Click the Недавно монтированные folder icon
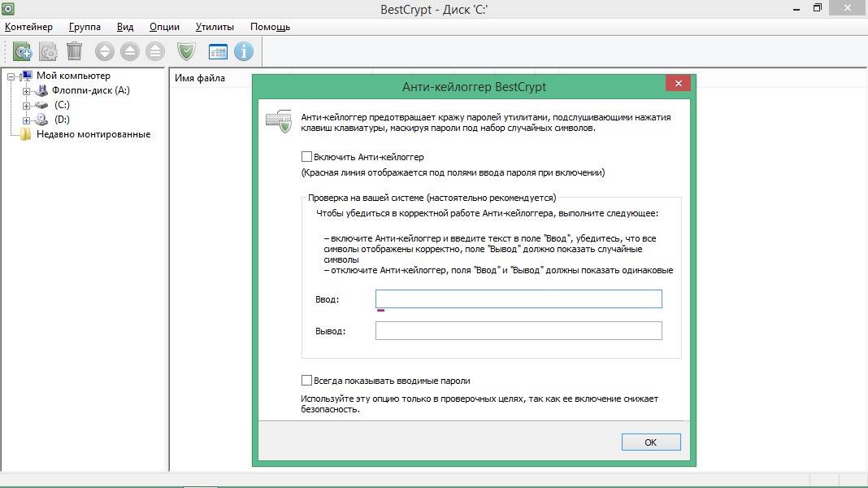Viewport: 868px width, 488px height. [x=26, y=134]
